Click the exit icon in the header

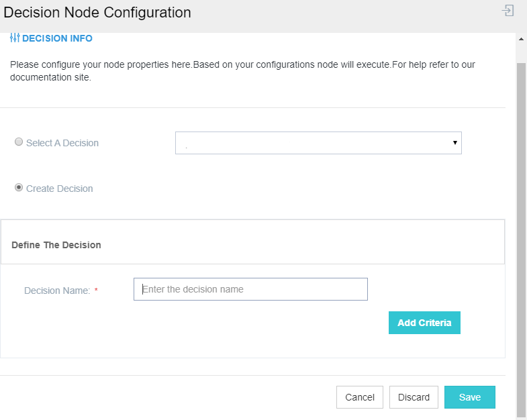point(508,11)
